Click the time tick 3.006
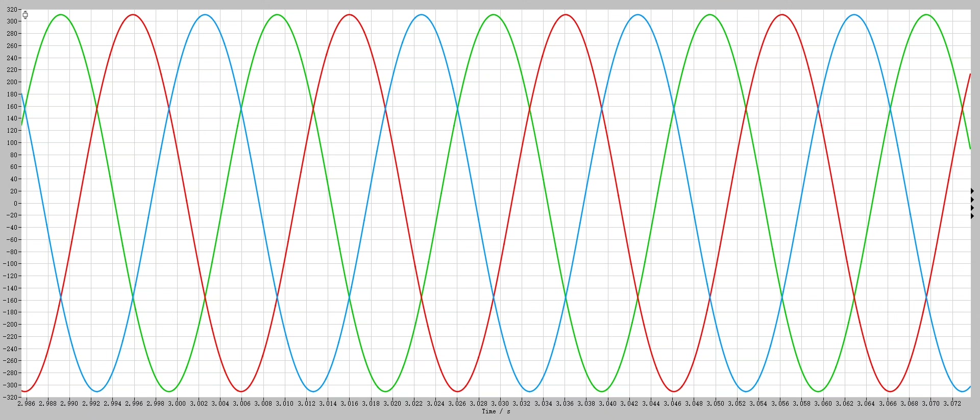The width and height of the screenshot is (980, 420). coord(242,403)
